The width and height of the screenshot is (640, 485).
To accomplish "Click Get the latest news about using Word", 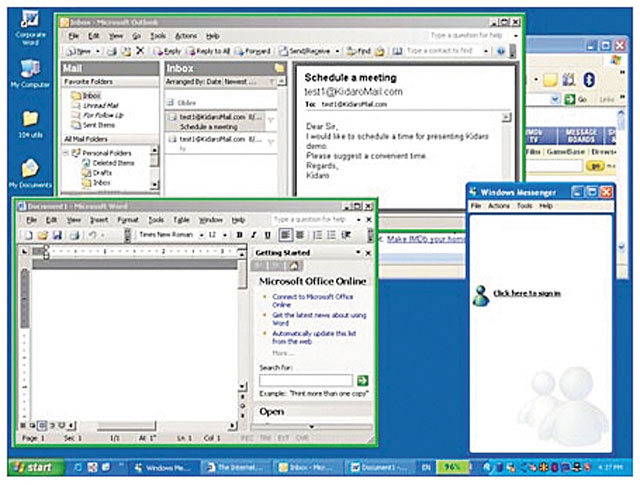I will [319, 319].
